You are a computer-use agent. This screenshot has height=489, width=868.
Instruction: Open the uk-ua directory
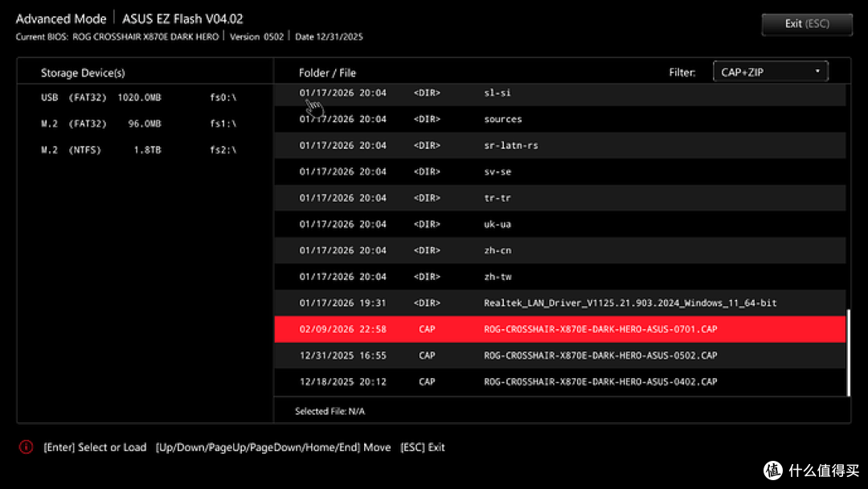coord(559,224)
